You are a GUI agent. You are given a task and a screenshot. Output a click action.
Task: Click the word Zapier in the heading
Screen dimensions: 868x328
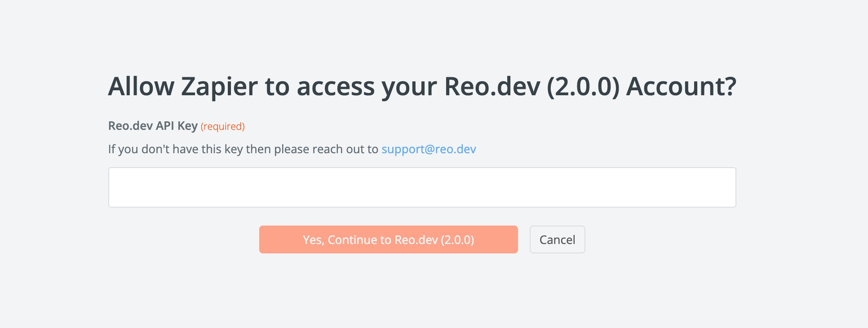coord(219,86)
